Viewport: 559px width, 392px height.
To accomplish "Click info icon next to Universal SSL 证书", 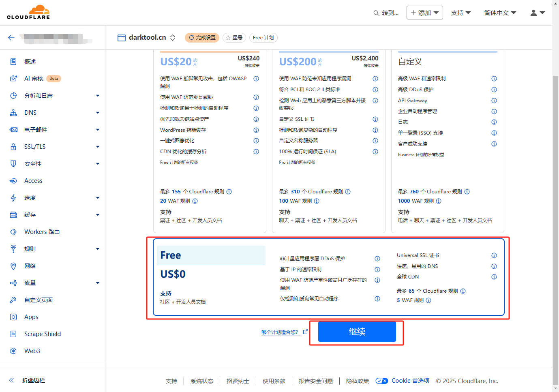I will tap(494, 255).
